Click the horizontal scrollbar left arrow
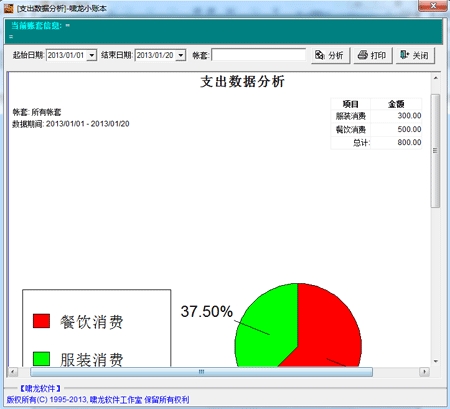The width and height of the screenshot is (450, 409). point(13,372)
